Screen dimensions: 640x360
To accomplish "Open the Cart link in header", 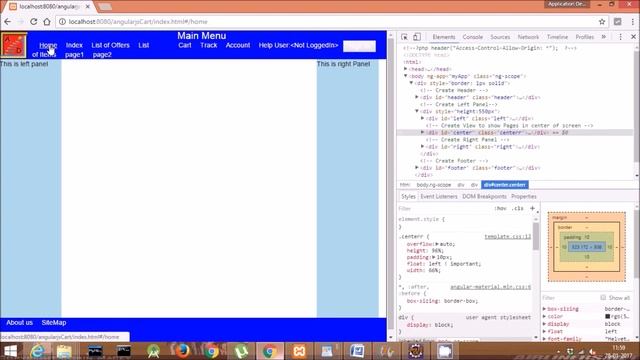I will (184, 45).
